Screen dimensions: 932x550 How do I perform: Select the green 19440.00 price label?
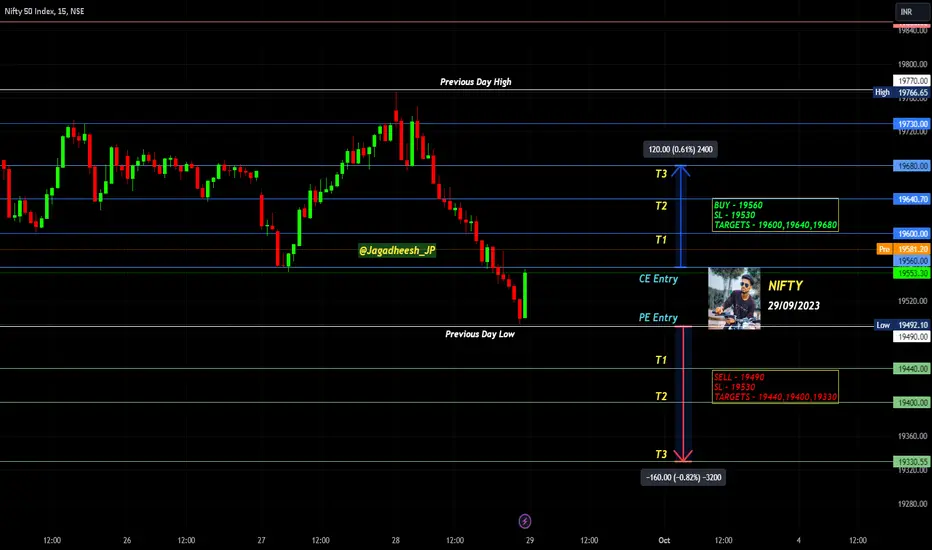pyautogui.click(x=912, y=369)
